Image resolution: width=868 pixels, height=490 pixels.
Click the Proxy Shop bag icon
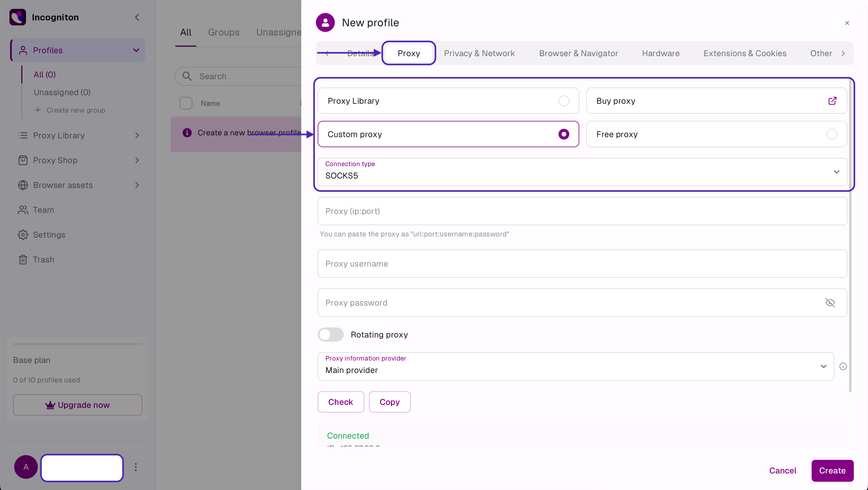(23, 160)
